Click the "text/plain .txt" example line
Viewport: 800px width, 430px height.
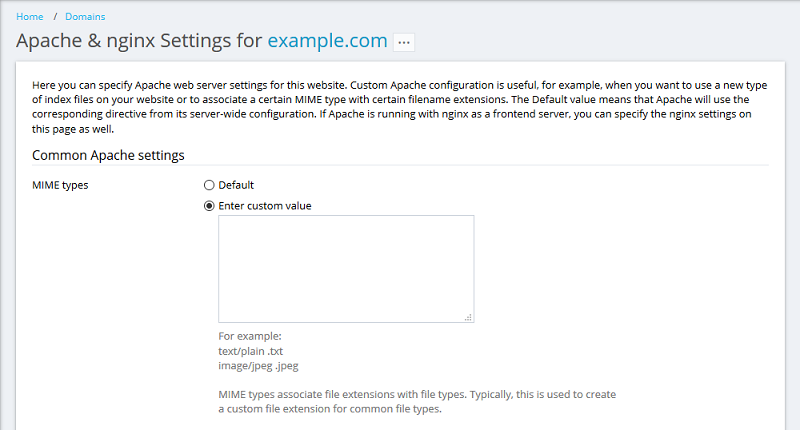258,351
